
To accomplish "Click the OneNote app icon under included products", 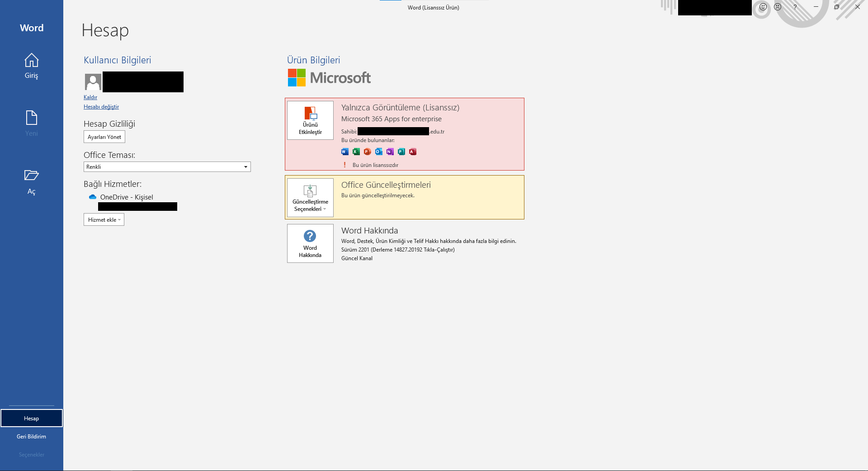I will [390, 152].
